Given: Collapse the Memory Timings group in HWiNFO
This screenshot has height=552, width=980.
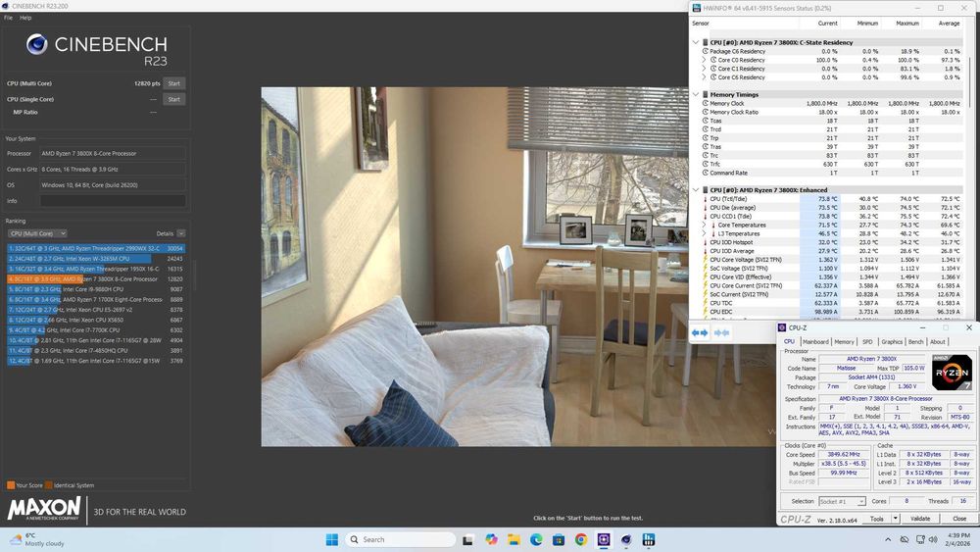Looking at the screenshot, I should pos(696,94).
